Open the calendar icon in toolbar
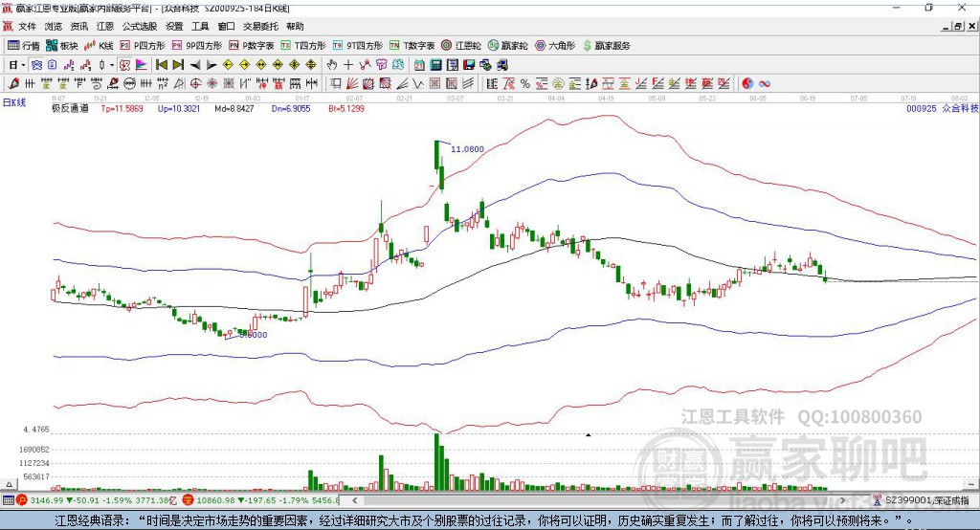The image size is (980, 530). [x=419, y=65]
